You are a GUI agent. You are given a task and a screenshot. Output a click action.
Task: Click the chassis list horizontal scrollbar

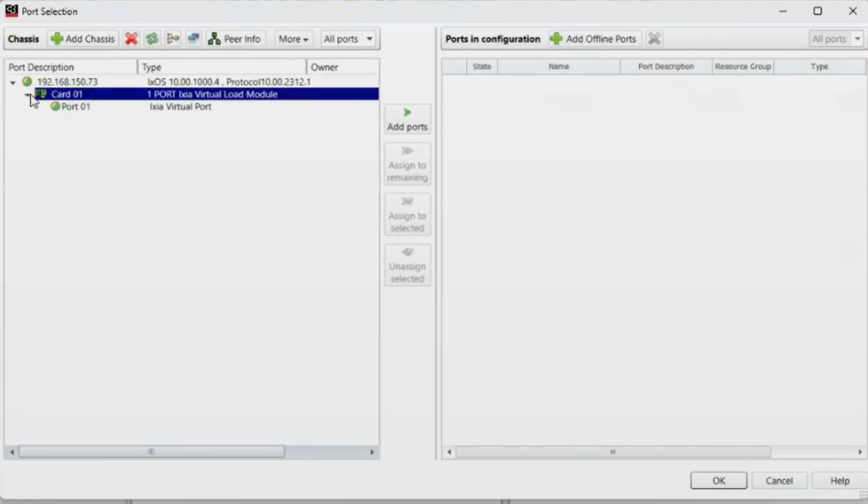coord(153,452)
